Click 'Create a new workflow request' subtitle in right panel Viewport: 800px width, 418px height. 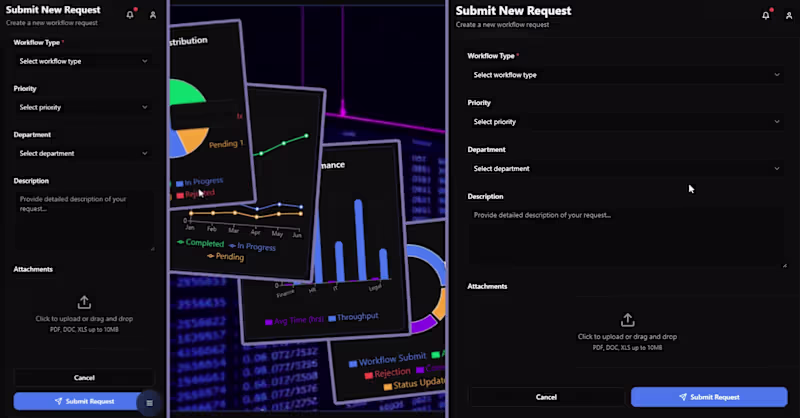502,24
